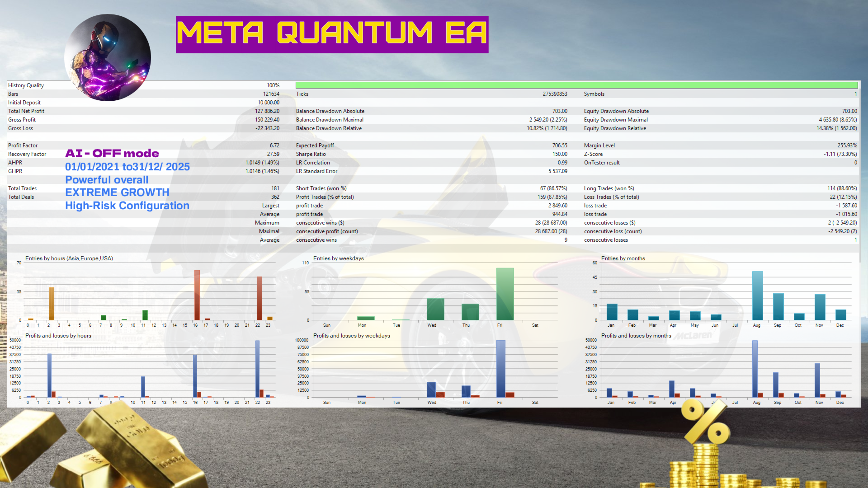Select the EXTREME GROWTH text
Image resolution: width=868 pixels, height=488 pixels.
117,192
